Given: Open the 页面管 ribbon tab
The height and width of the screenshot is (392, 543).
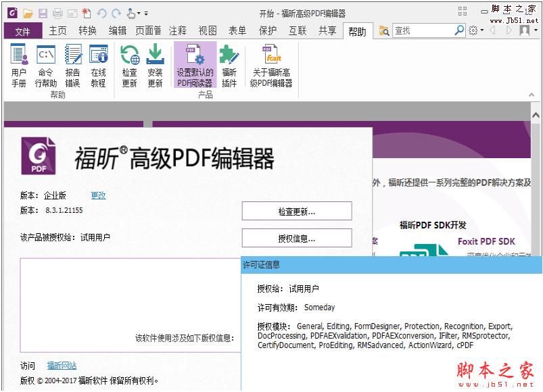Looking at the screenshot, I should tap(148, 31).
